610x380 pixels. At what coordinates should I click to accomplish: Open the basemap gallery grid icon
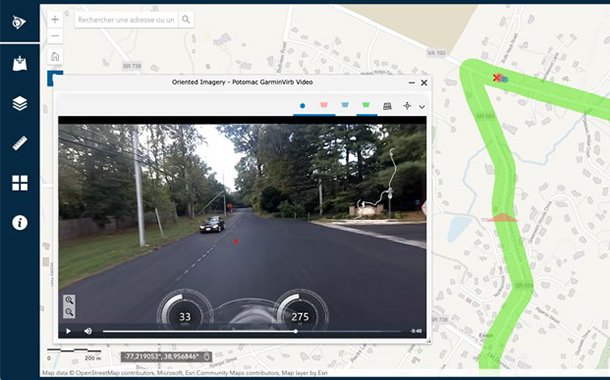click(19, 183)
